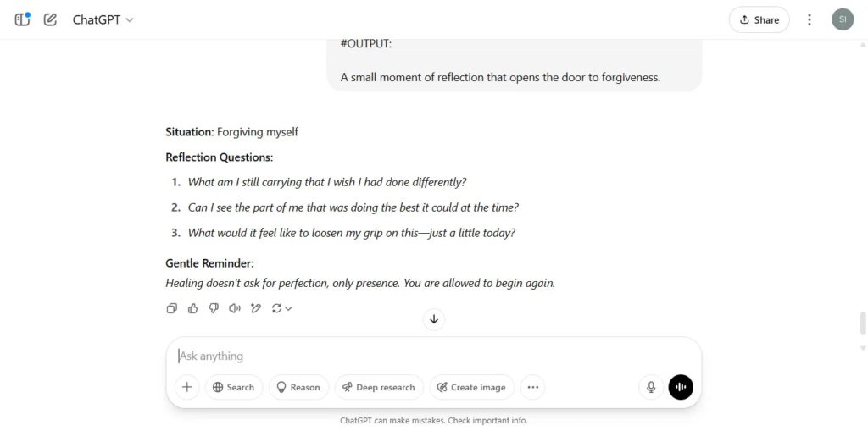Start a new chat with pencil icon
The height and width of the screenshot is (431, 868).
[x=50, y=20]
